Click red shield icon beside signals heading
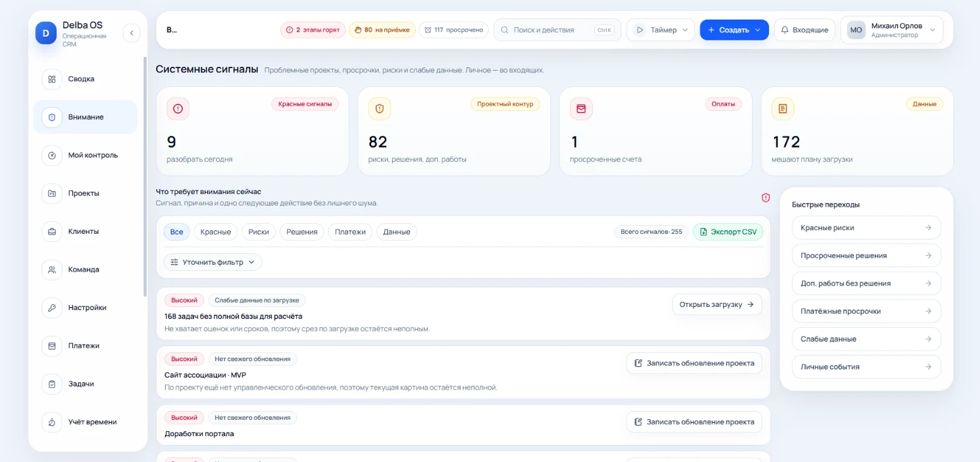The height and width of the screenshot is (462, 980). coord(766,198)
